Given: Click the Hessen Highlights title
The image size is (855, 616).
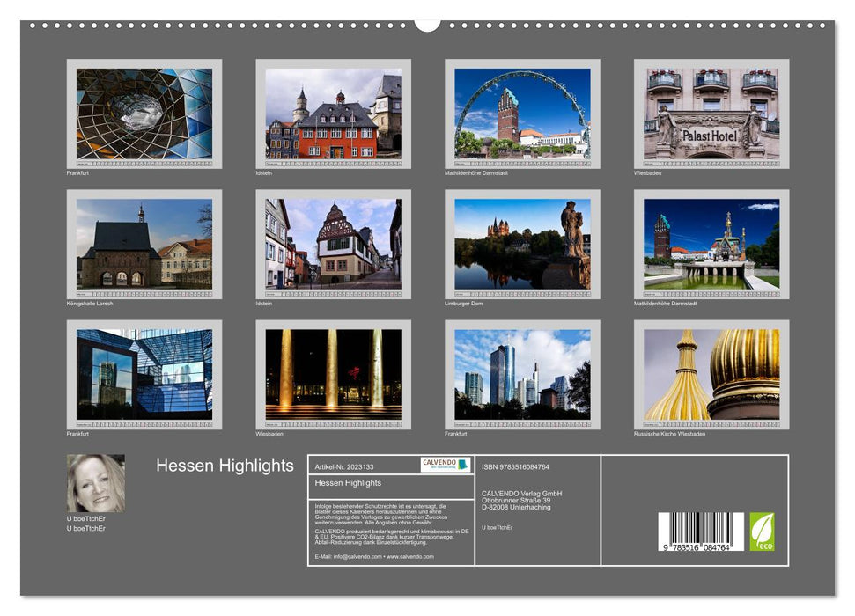Looking at the screenshot, I should [x=225, y=465].
